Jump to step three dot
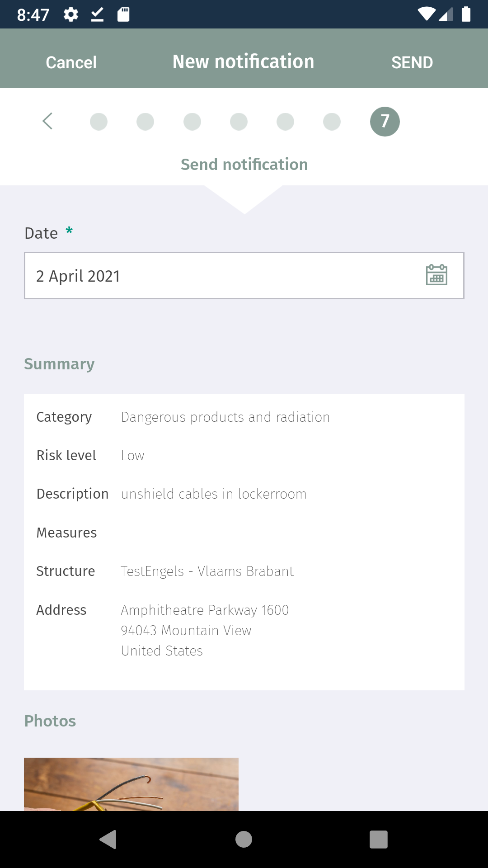488x868 pixels. 192,122
